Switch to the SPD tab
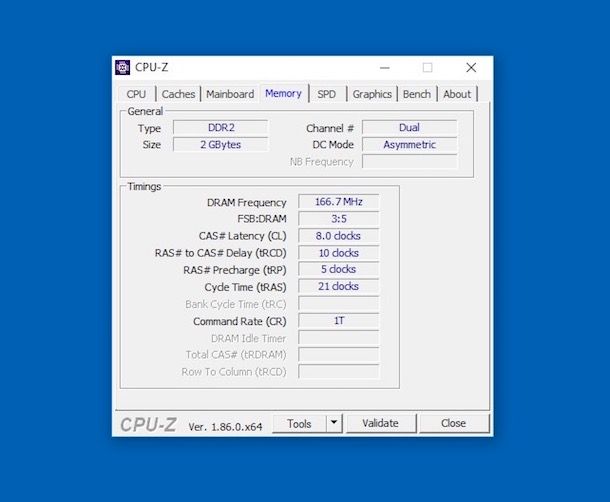The width and height of the screenshot is (610, 502). coord(326,94)
